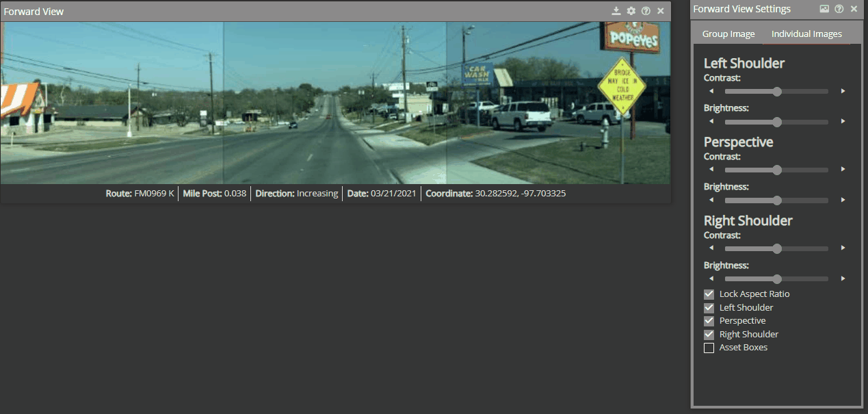Click the Perspective center road image
This screenshot has width=868, height=414.
coord(334,103)
